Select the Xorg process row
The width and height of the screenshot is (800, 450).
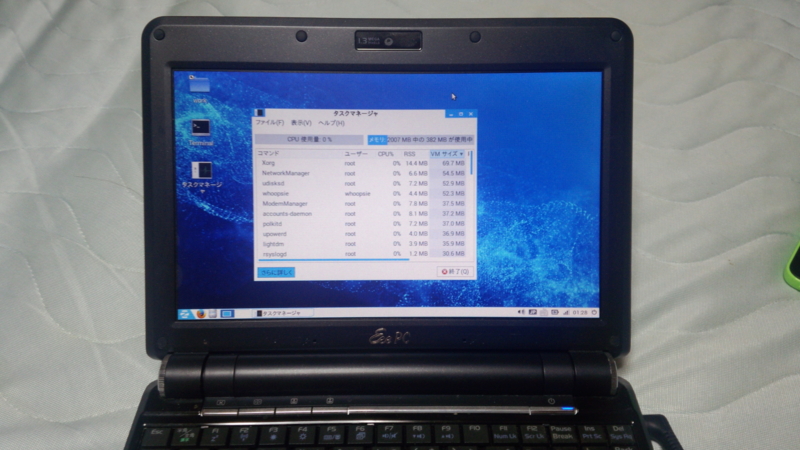click(x=361, y=163)
